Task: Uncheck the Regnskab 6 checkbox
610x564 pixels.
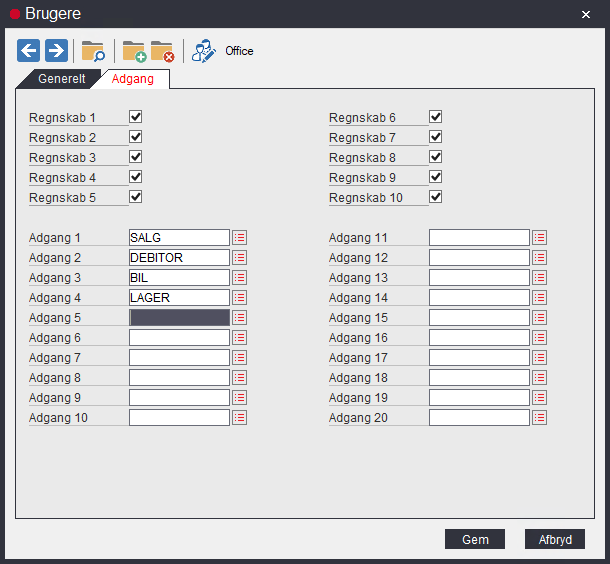Action: [435, 117]
